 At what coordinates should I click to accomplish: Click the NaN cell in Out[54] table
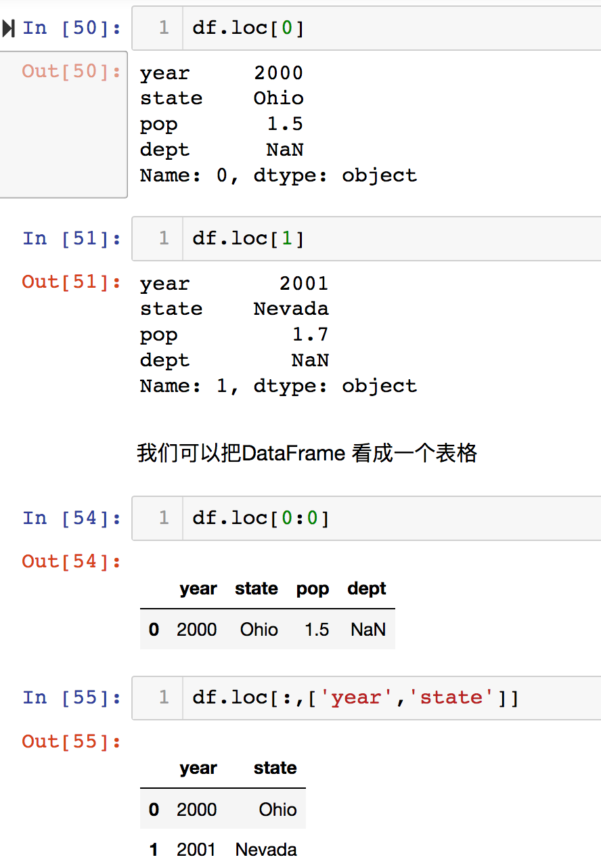368,630
